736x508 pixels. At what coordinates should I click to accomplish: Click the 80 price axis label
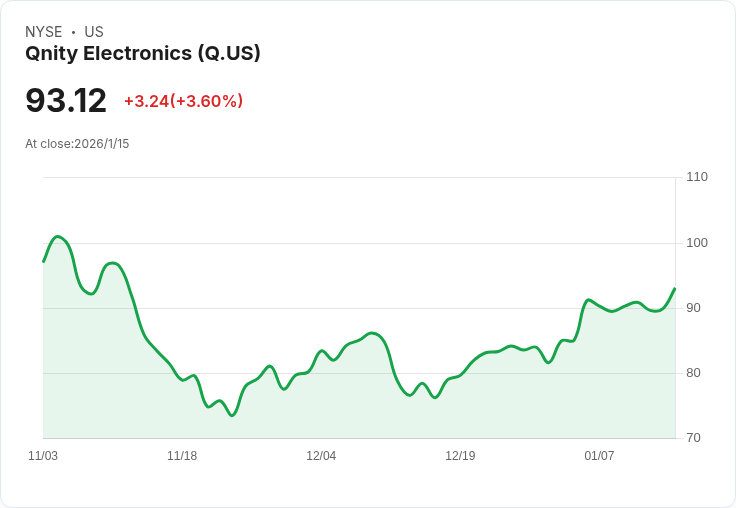pos(694,373)
